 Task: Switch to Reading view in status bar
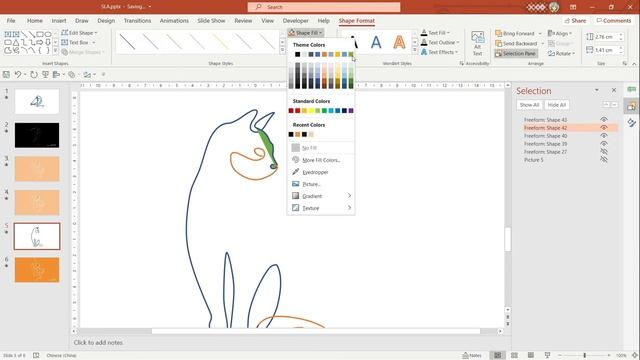pyautogui.click(x=531, y=355)
